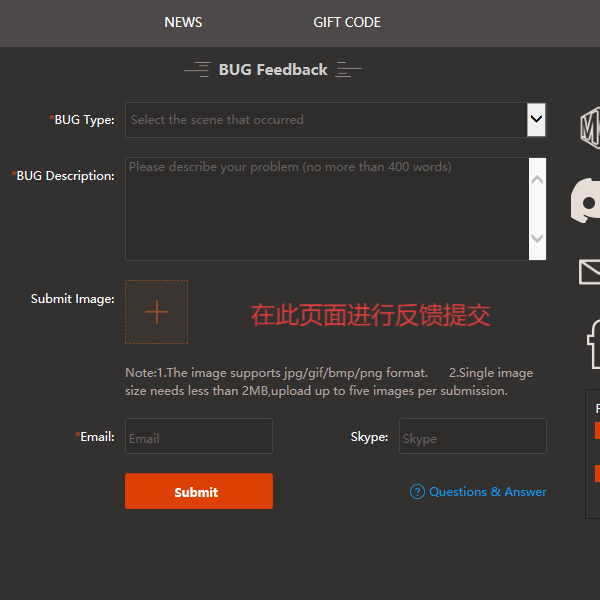Image resolution: width=600 pixels, height=600 pixels.
Task: Click the email envelope icon
Action: 589,271
